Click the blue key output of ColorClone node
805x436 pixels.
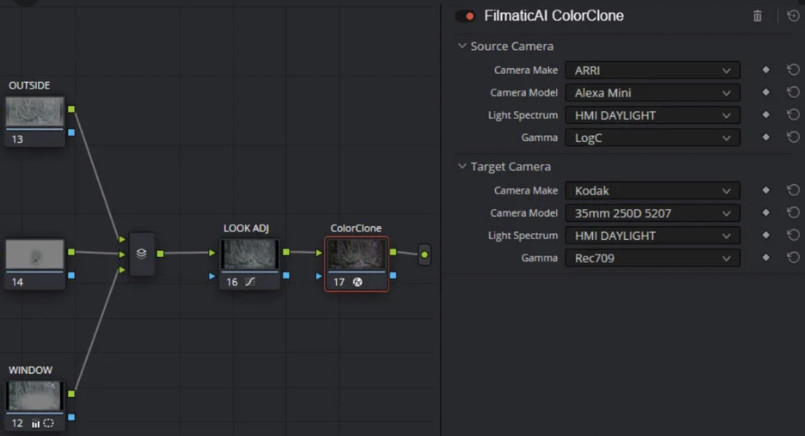click(x=393, y=275)
